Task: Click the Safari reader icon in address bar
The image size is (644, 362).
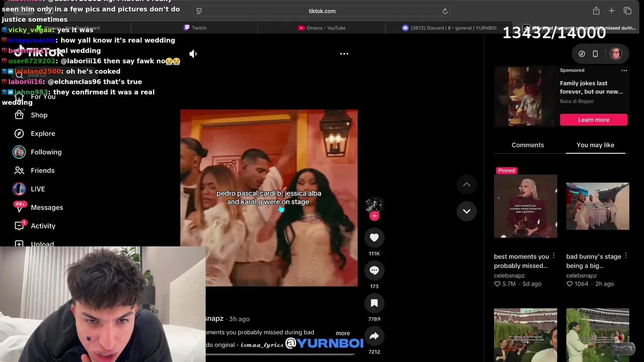Action: 199,11
